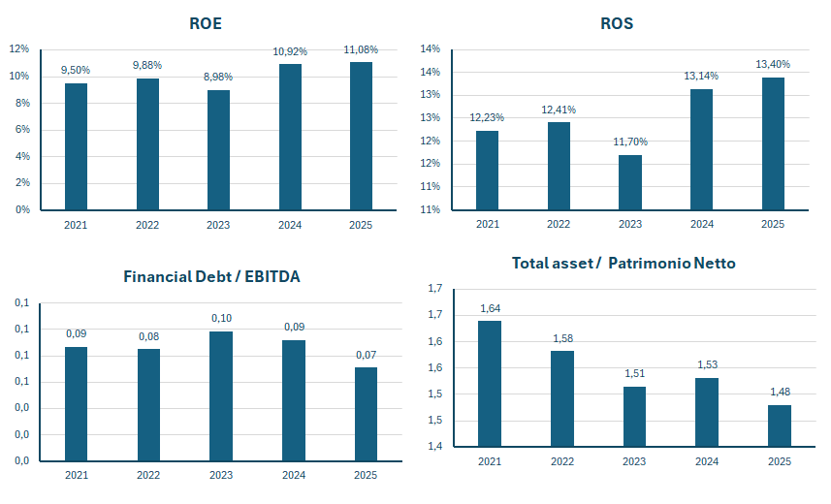
Task: Click the 13,40% data label
Action: (x=773, y=64)
